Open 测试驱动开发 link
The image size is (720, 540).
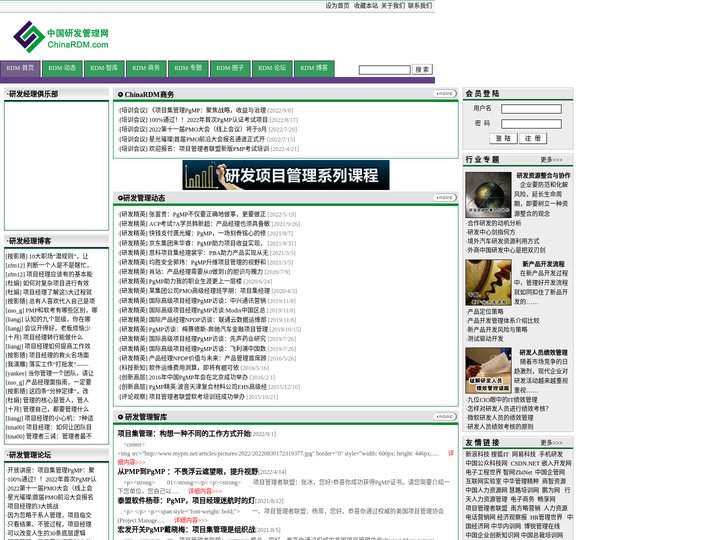click(x=485, y=338)
